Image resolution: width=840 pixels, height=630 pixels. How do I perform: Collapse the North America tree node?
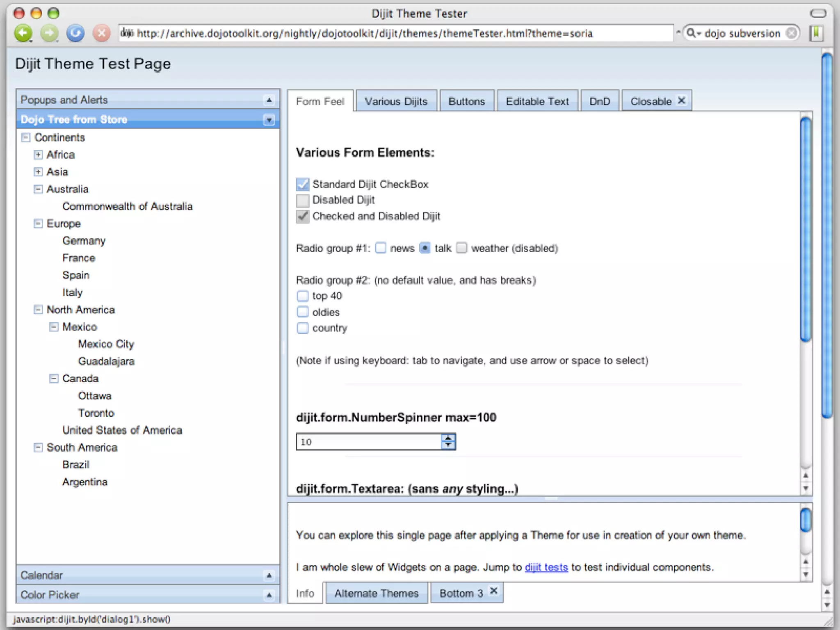(x=38, y=310)
